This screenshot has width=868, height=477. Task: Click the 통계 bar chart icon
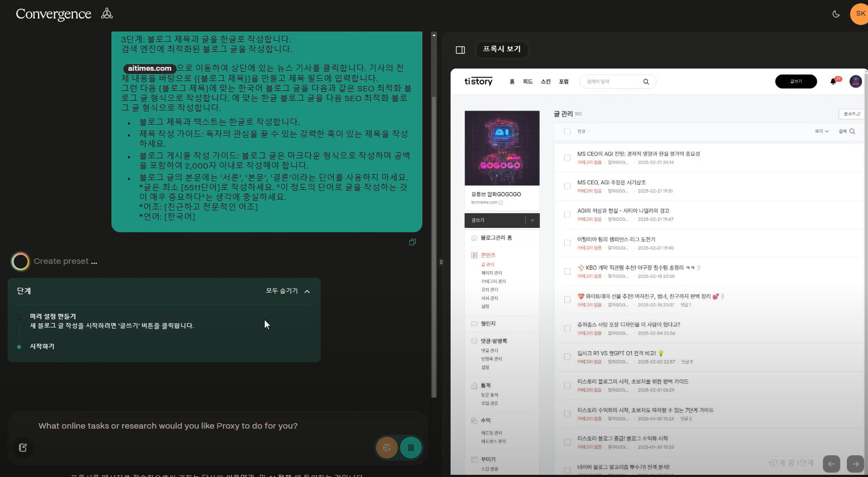pyautogui.click(x=474, y=385)
